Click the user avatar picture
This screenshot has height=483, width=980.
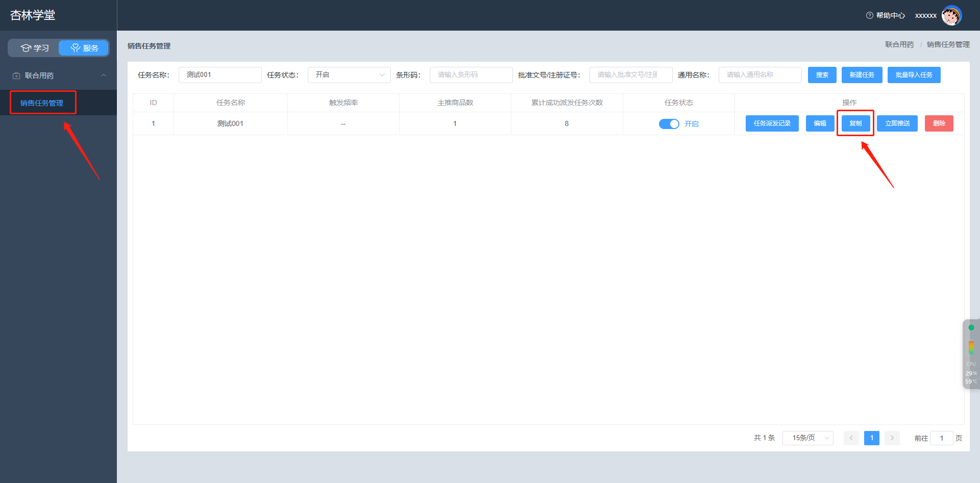click(951, 15)
